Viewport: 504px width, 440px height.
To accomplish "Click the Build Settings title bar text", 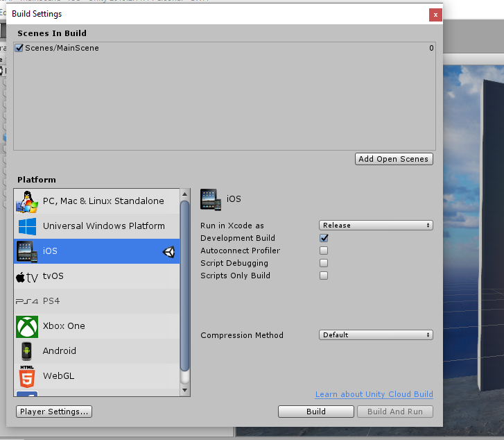I will coord(37,14).
